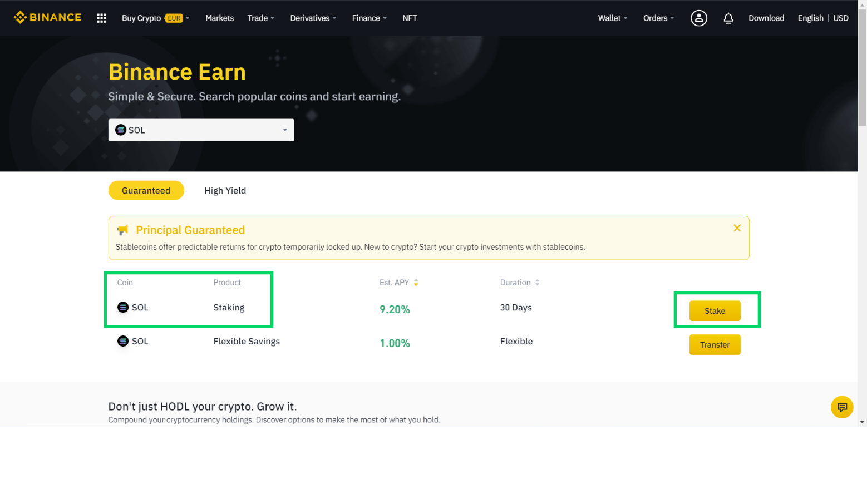Image resolution: width=867 pixels, height=504 pixels.
Task: Open the NFT page
Action: click(410, 18)
